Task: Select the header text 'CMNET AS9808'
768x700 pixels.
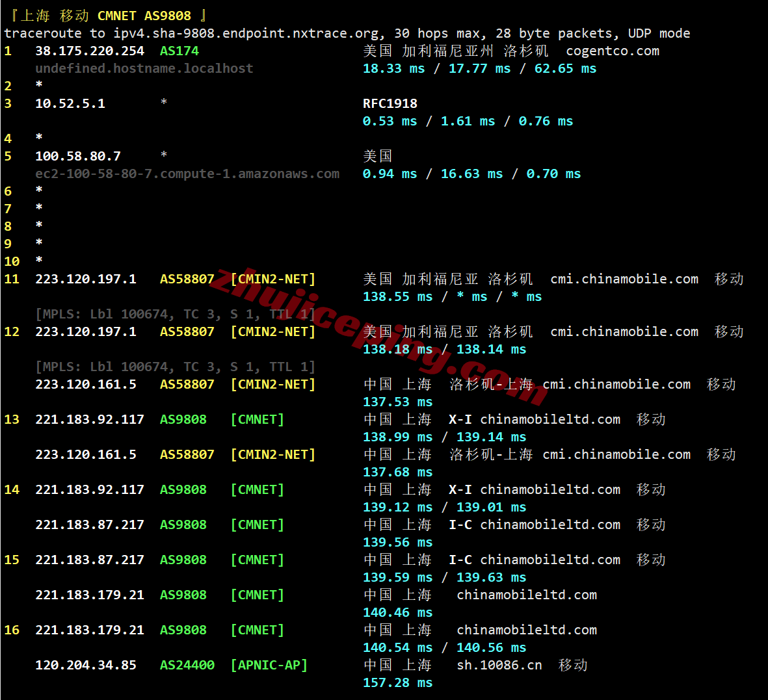Action: point(144,16)
